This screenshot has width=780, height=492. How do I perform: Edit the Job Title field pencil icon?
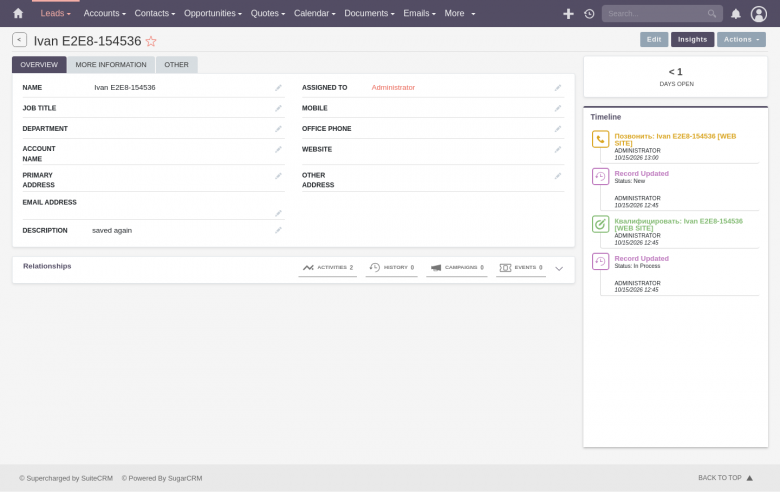coord(278,108)
